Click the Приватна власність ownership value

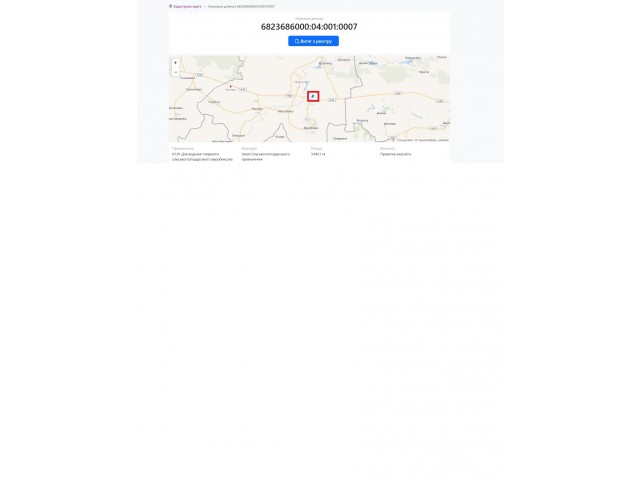coord(396,154)
